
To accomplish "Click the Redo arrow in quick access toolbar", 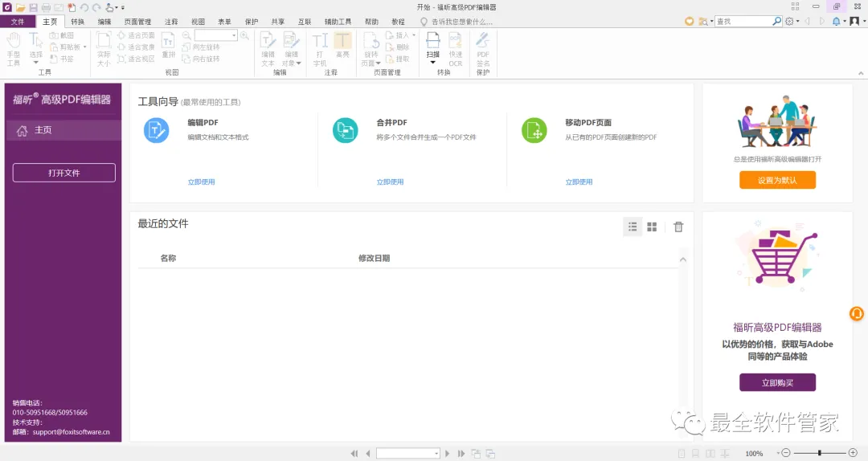I will tap(96, 7).
